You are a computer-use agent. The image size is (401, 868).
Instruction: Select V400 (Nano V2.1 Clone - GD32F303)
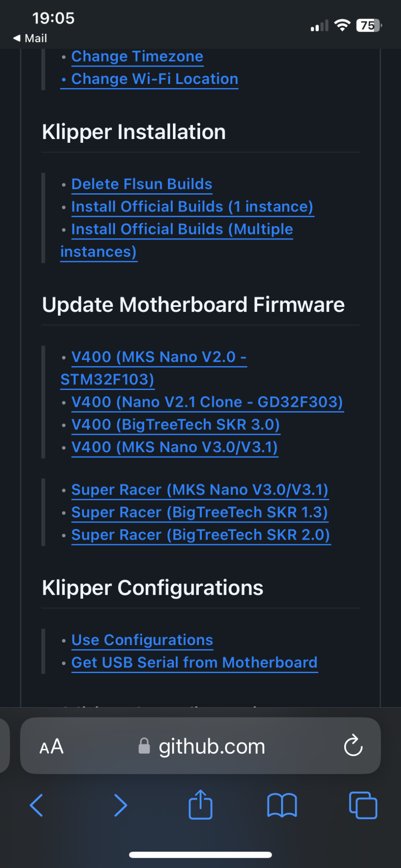tap(207, 402)
